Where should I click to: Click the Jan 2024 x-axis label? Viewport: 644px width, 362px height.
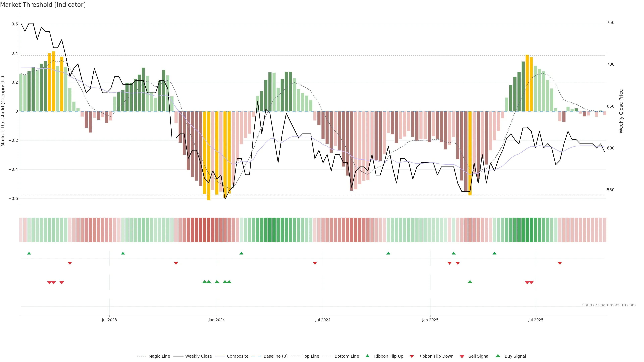[x=217, y=320]
